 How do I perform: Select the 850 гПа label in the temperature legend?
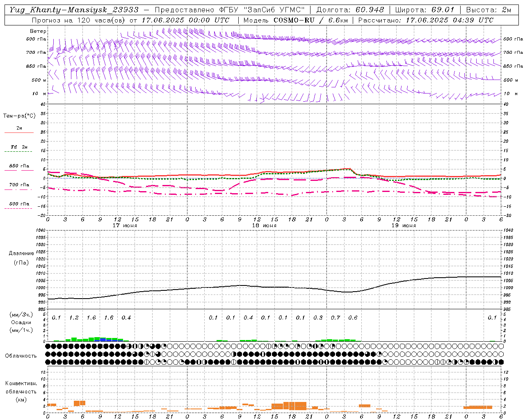coord(19,166)
